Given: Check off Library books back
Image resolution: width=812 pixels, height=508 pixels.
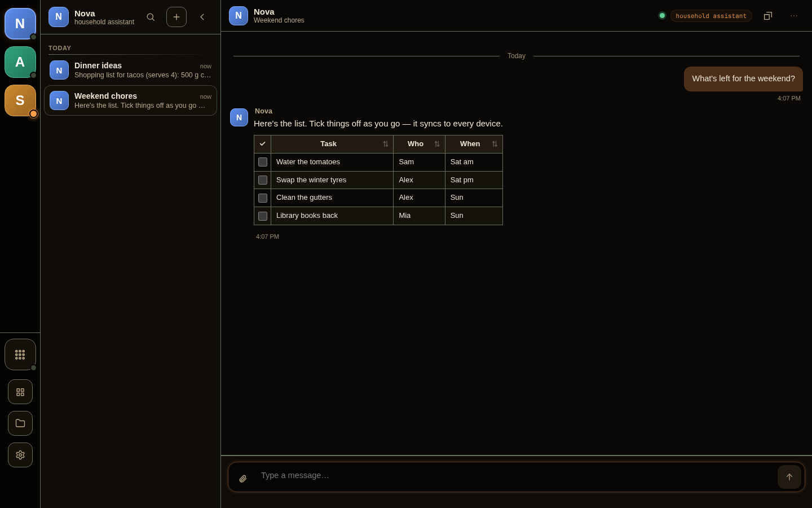Looking at the screenshot, I should (263, 216).
